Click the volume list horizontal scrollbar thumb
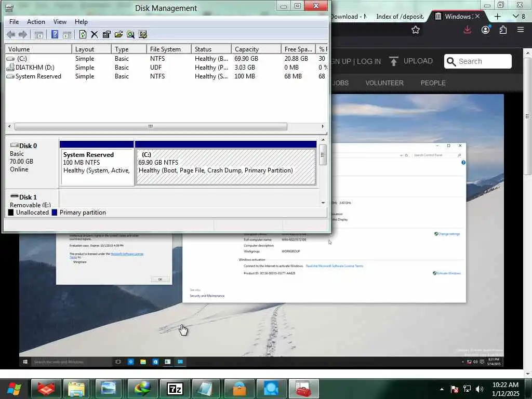This screenshot has height=399, width=532. 151,127
